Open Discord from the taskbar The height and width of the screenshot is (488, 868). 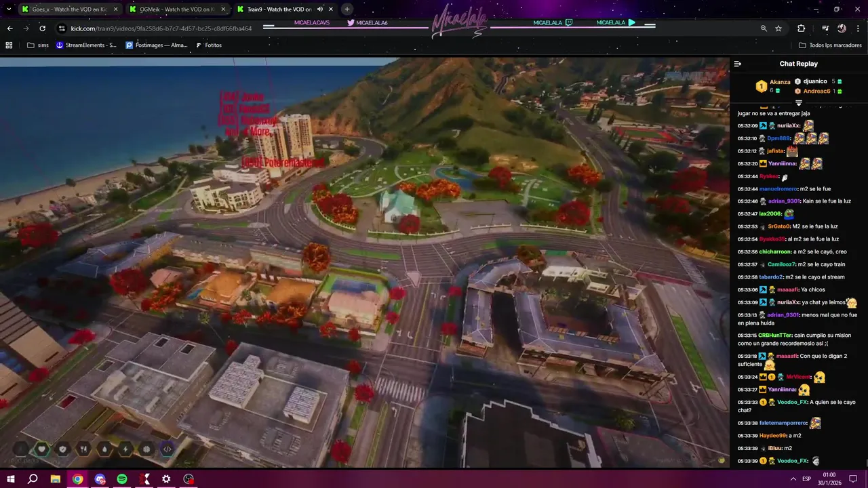click(100, 479)
